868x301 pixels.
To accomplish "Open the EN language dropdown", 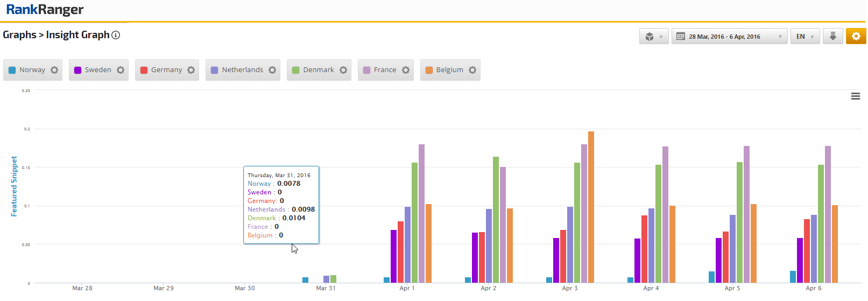I will (x=805, y=37).
